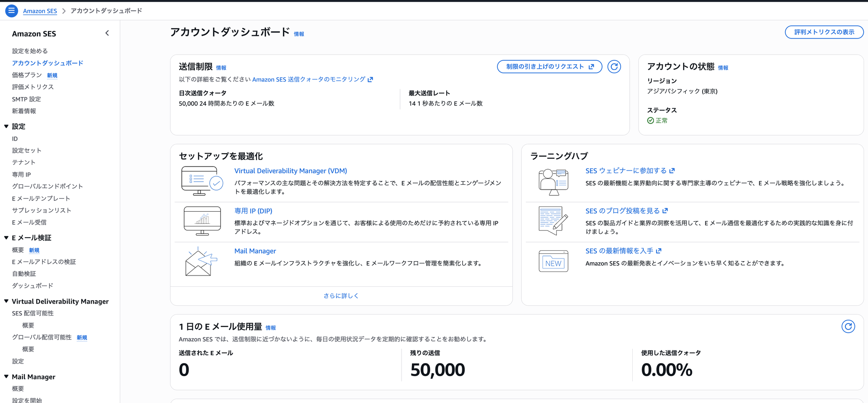
Task: Click the NEW browser window illustration
Action: pyautogui.click(x=553, y=261)
